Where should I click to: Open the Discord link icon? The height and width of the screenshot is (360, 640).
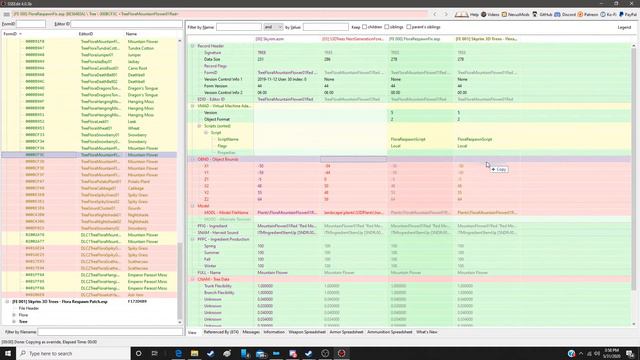click(557, 14)
